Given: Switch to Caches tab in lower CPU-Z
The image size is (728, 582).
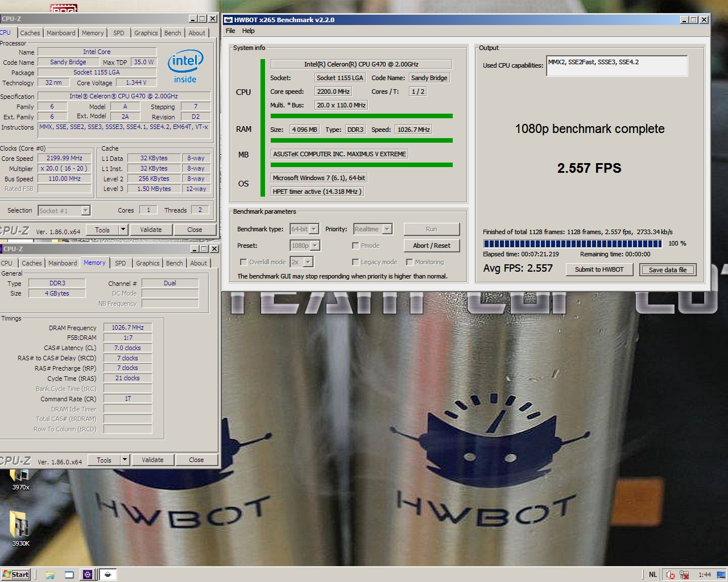Looking at the screenshot, I should click(32, 263).
